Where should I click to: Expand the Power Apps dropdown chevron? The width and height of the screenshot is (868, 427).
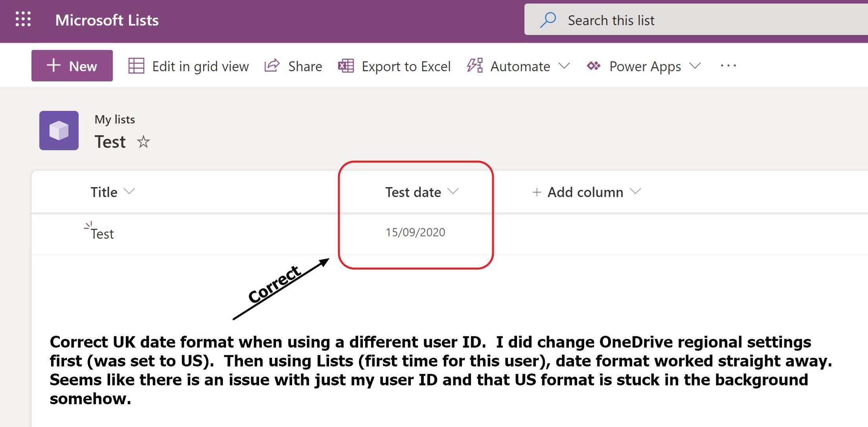(695, 66)
